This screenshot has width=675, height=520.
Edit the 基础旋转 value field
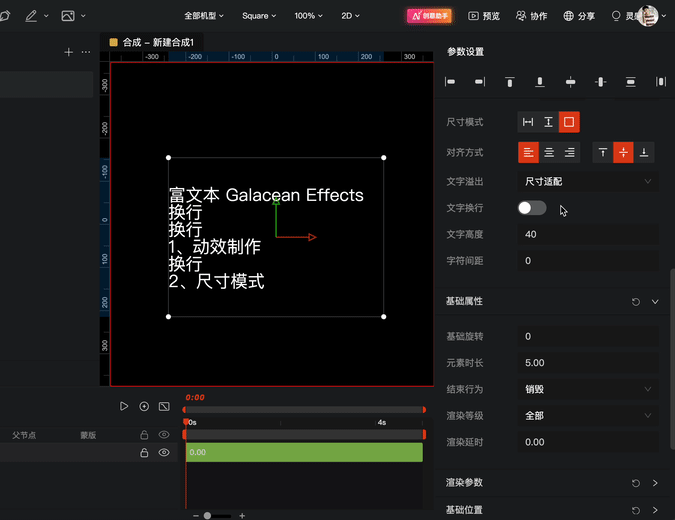(x=588, y=337)
